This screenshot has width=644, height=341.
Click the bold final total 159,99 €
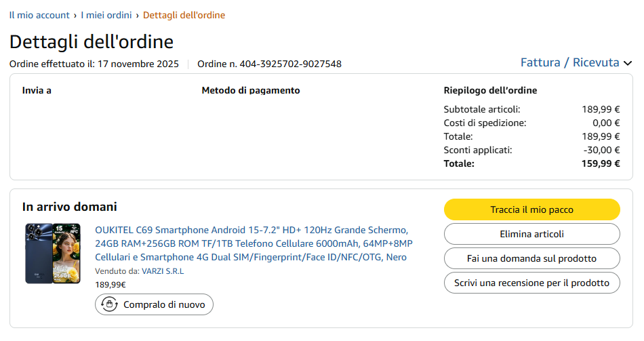(x=601, y=163)
